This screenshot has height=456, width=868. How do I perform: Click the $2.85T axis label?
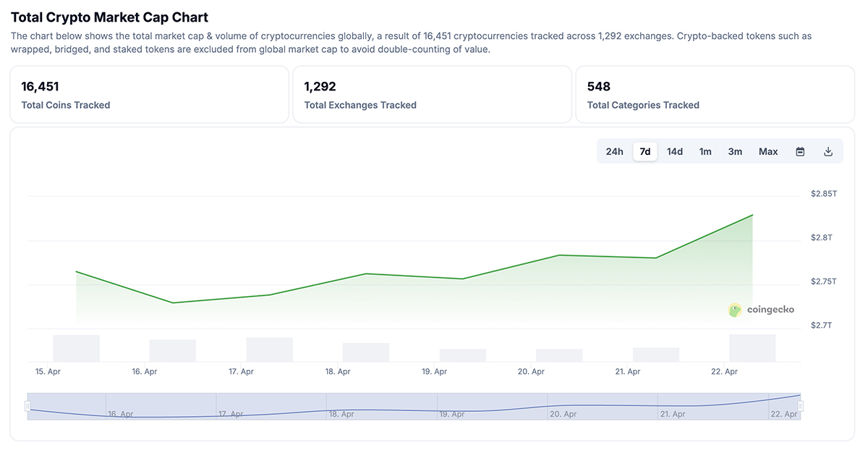pyautogui.click(x=824, y=194)
